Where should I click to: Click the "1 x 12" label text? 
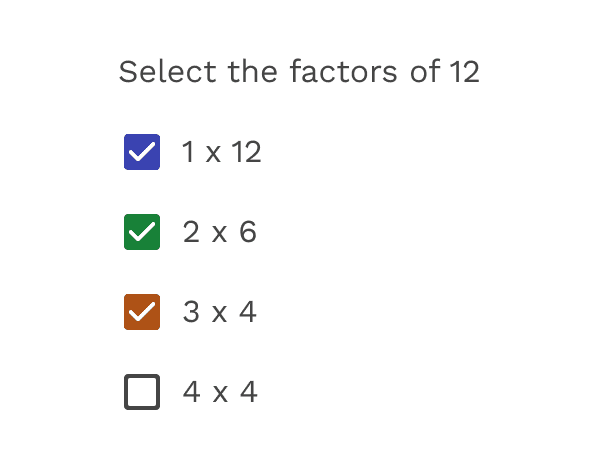coord(221,152)
